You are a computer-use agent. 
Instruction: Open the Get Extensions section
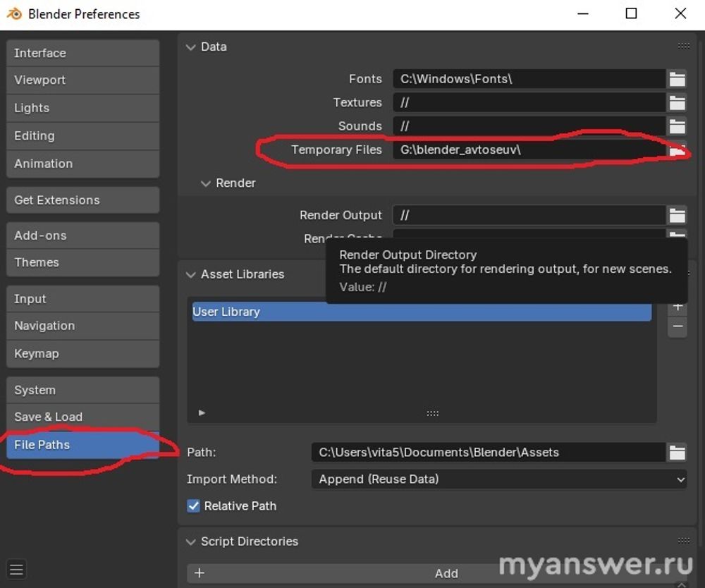click(x=82, y=200)
